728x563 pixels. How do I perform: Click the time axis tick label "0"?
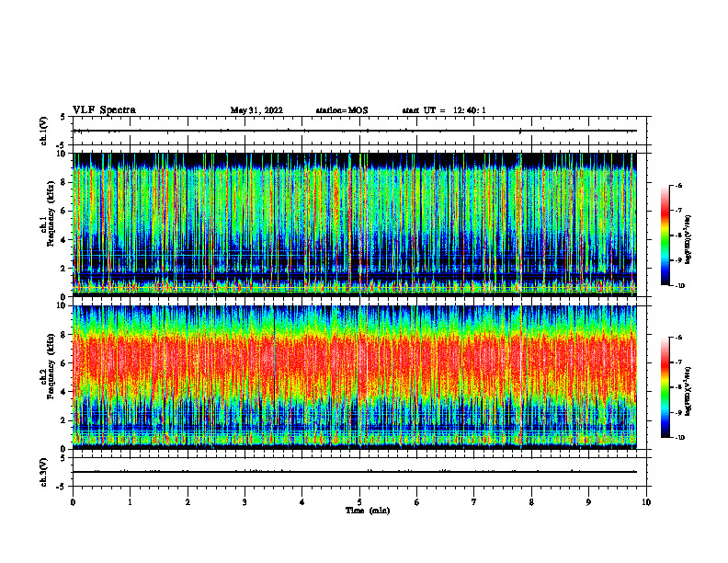pyautogui.click(x=73, y=502)
